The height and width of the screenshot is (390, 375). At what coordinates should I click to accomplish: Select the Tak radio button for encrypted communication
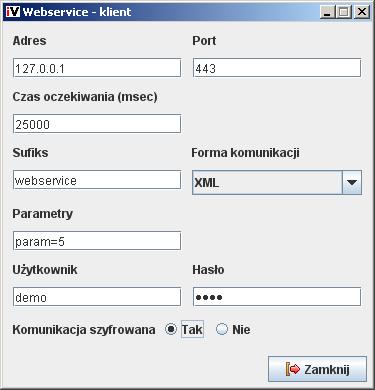tap(171, 329)
